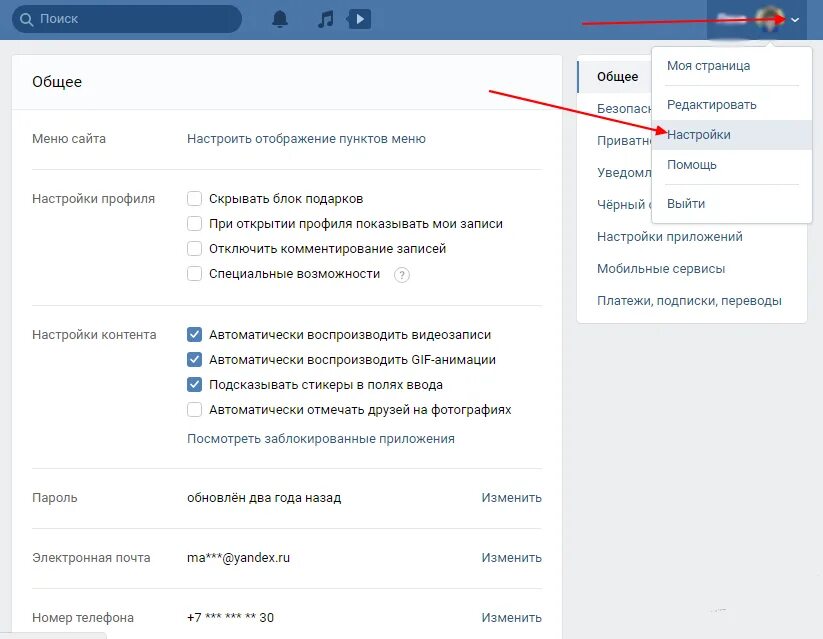Click Изменить next to Номер телефона
823x639 pixels.
511,617
